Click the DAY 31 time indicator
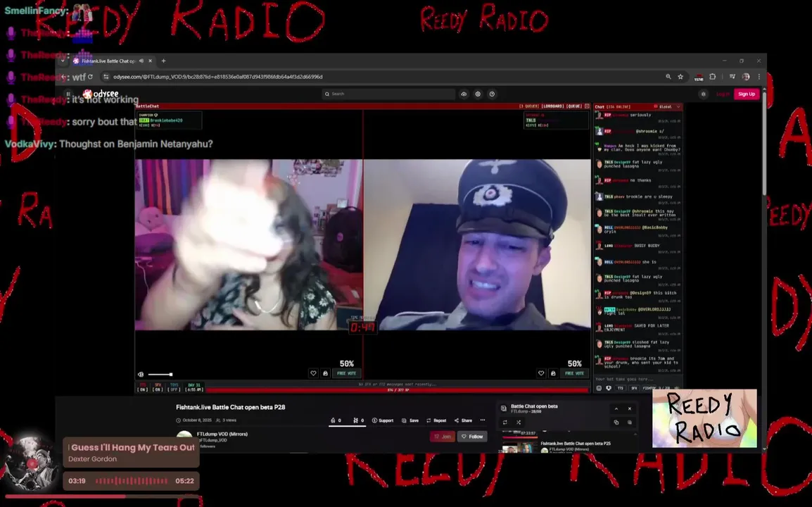The height and width of the screenshot is (507, 812). point(194,387)
